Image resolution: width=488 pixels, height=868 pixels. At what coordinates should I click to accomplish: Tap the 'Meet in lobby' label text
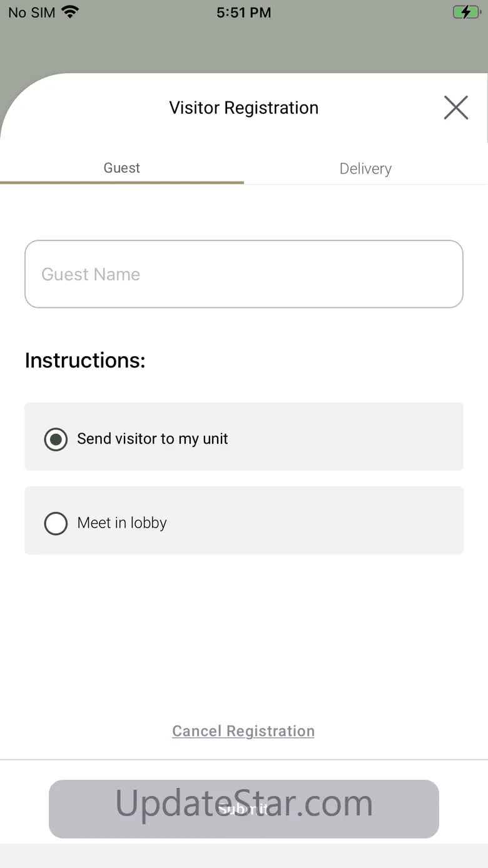(x=122, y=523)
